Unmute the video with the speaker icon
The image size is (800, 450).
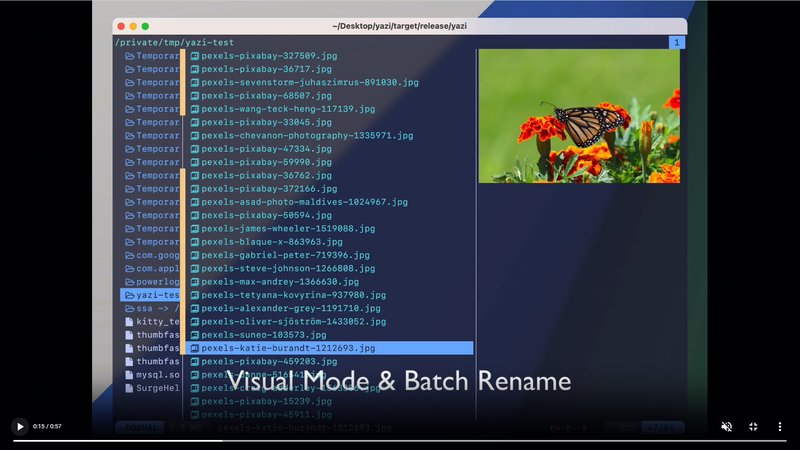coord(727,426)
